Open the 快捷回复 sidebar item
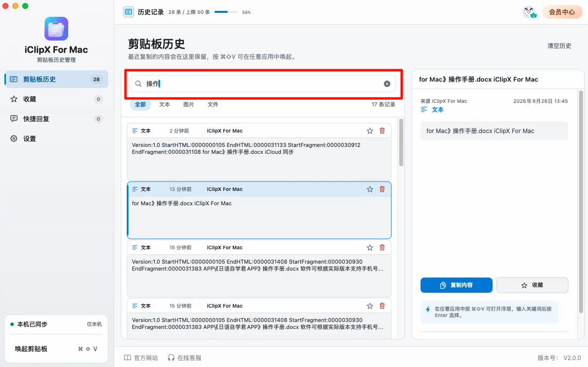Viewport: 588px width, 367px height. [x=56, y=119]
